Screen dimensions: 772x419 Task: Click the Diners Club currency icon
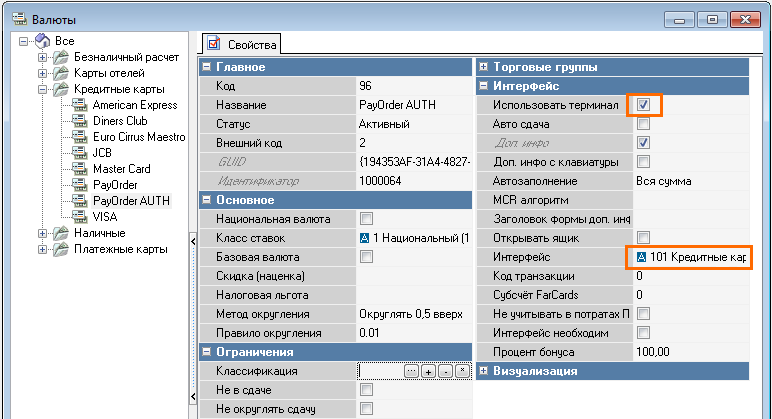pyautogui.click(x=78, y=121)
